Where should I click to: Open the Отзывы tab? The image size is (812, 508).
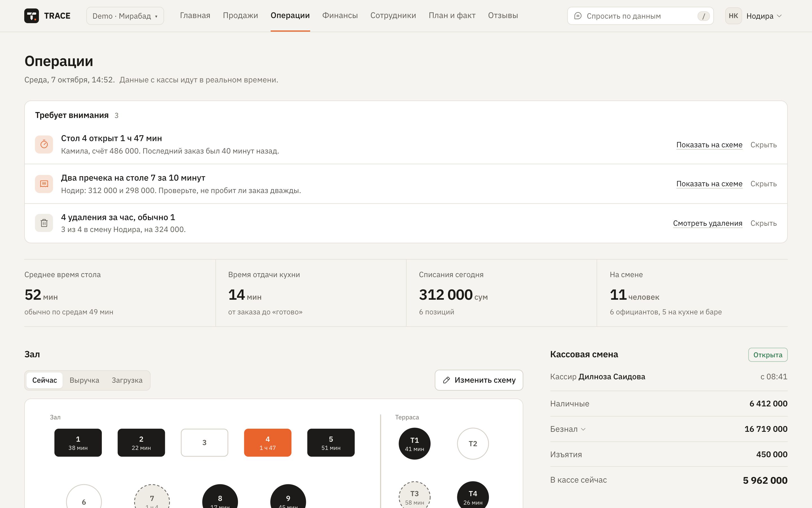click(503, 16)
